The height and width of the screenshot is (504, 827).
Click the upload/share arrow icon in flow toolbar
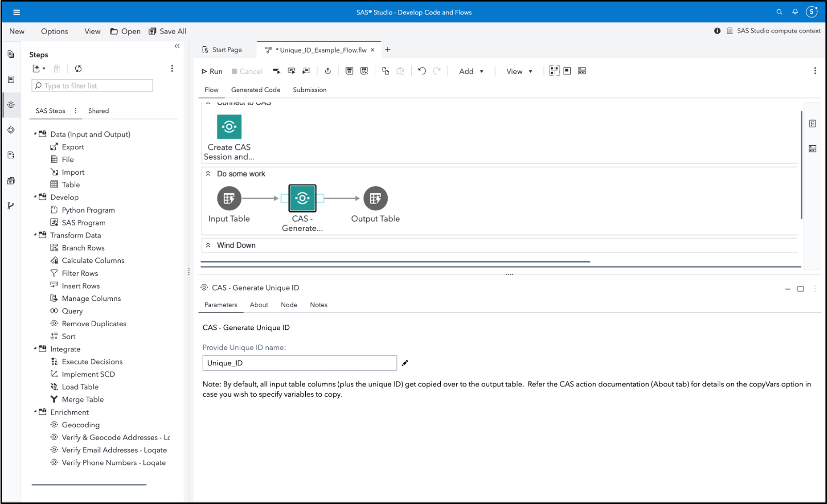pos(327,71)
